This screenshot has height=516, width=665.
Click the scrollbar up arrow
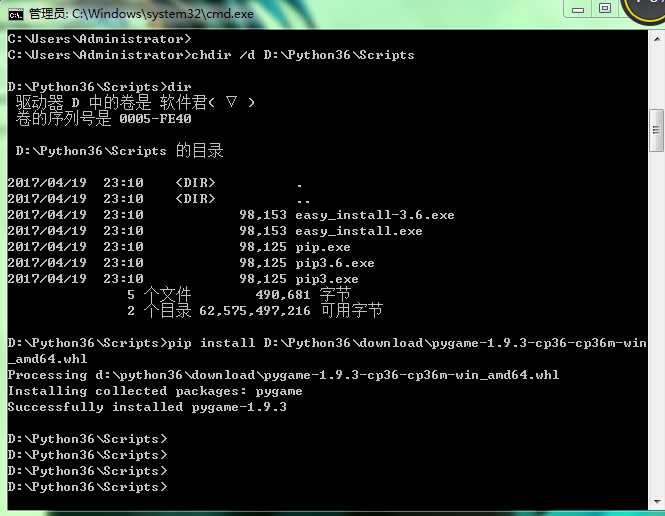pos(657,39)
